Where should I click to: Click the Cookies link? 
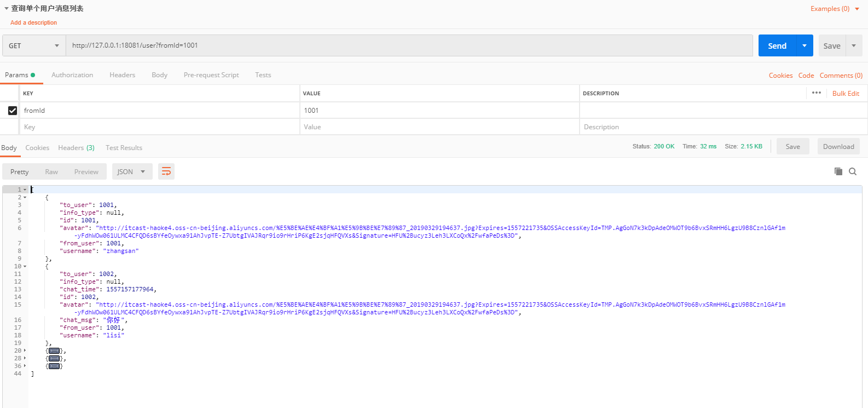click(780, 76)
